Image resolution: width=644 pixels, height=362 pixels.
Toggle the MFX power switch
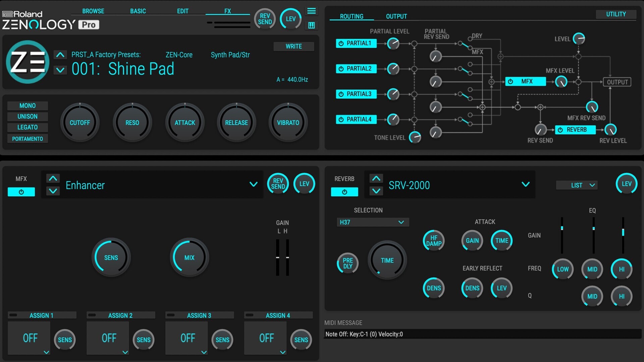pos(21,192)
